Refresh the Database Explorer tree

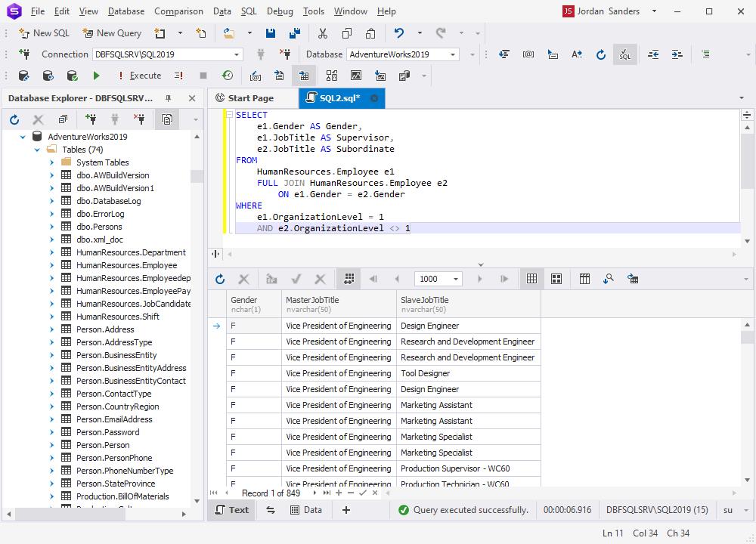[x=14, y=119]
